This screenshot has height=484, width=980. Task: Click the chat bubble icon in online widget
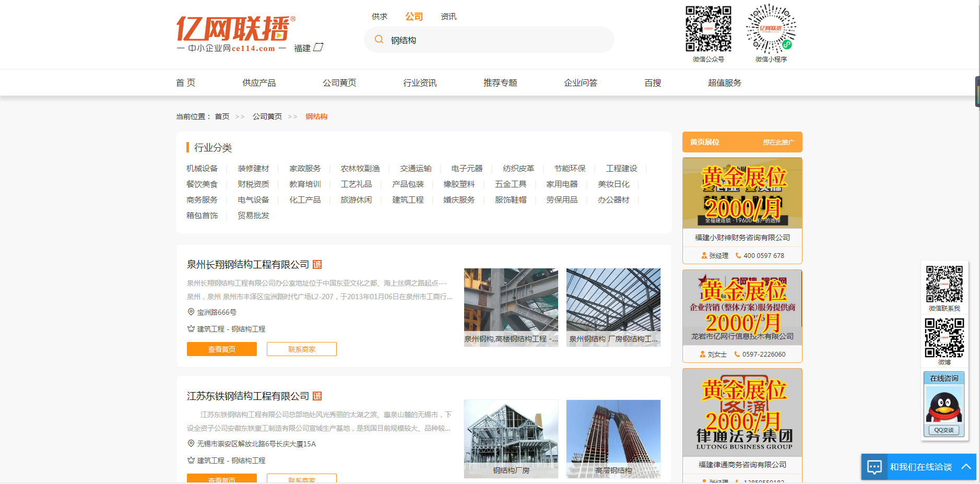click(874, 467)
